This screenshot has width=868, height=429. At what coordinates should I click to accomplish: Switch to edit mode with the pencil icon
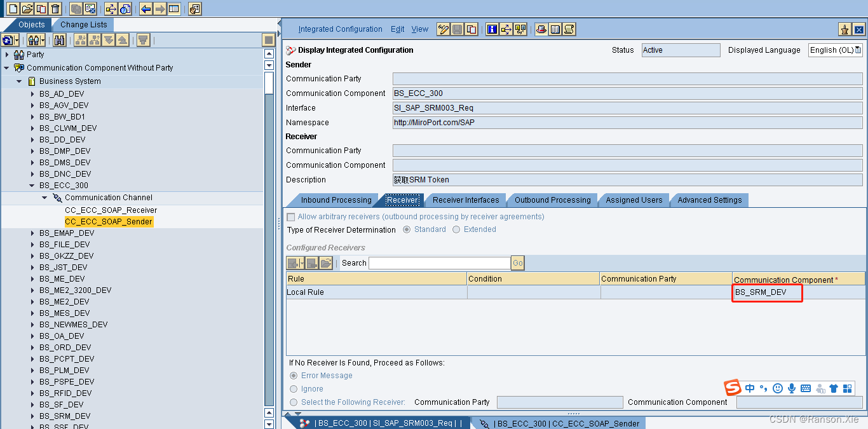click(x=444, y=29)
